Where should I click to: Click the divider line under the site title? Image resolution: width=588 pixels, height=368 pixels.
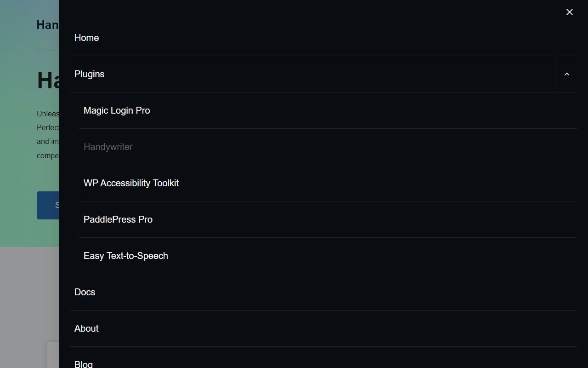point(47,51)
